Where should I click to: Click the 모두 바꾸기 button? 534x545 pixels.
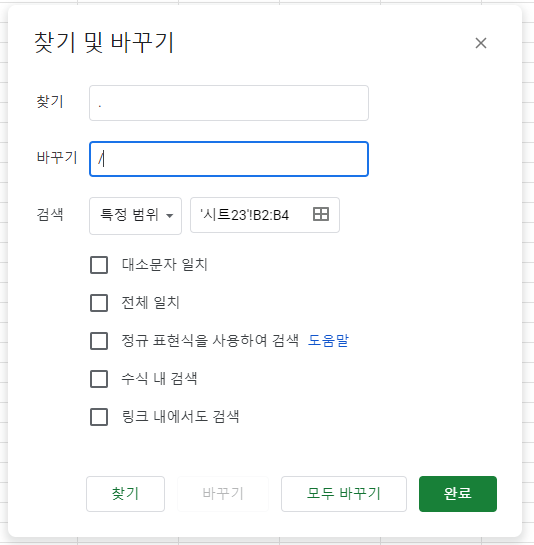pos(343,494)
